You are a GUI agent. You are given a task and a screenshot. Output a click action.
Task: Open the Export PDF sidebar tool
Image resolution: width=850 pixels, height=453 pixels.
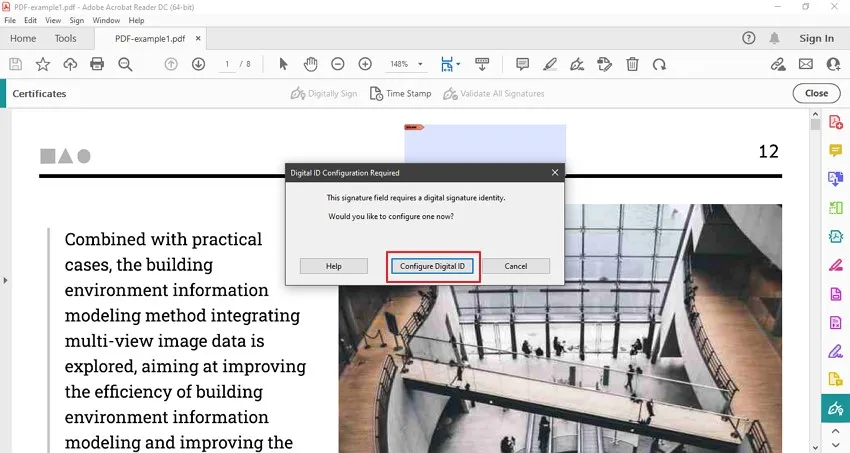click(x=835, y=178)
